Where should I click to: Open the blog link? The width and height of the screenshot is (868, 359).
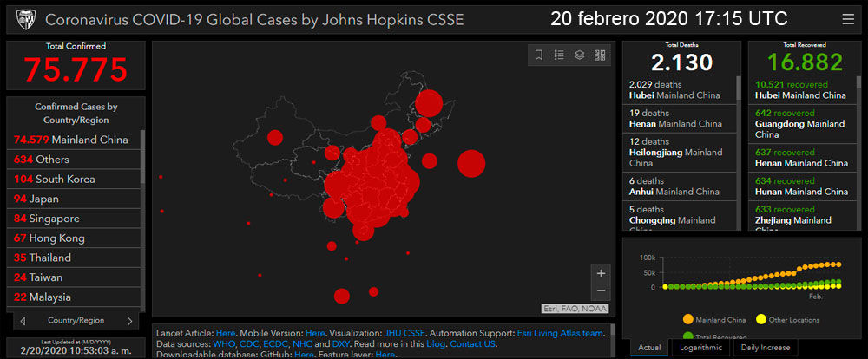[436, 344]
